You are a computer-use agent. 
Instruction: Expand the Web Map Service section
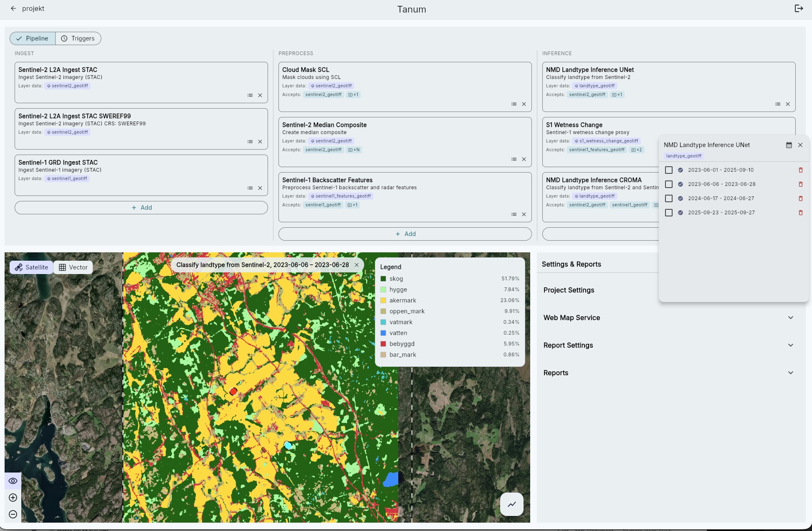pos(790,318)
